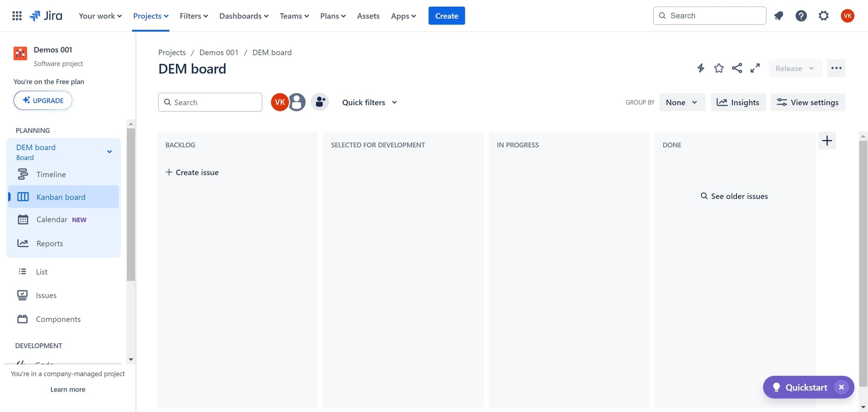Open the Atlassian app switcher grid
Viewport: 868px width, 412px height.
pyautogui.click(x=17, y=16)
